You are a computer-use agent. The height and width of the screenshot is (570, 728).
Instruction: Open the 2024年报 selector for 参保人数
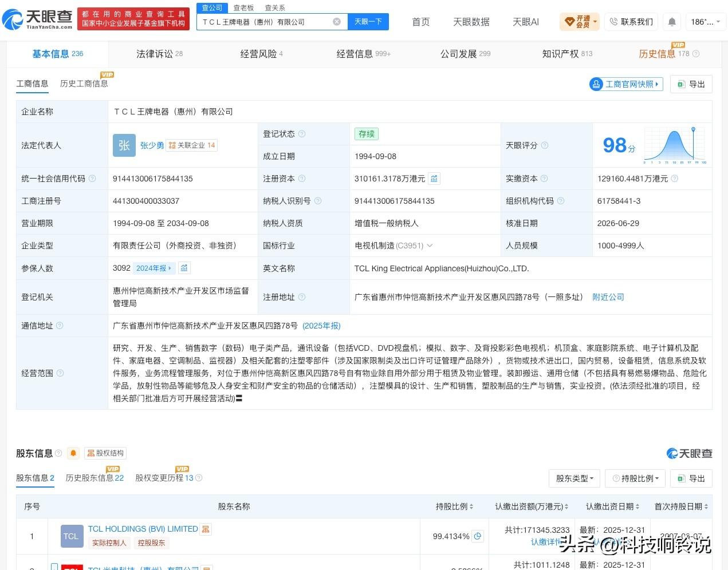coord(154,268)
